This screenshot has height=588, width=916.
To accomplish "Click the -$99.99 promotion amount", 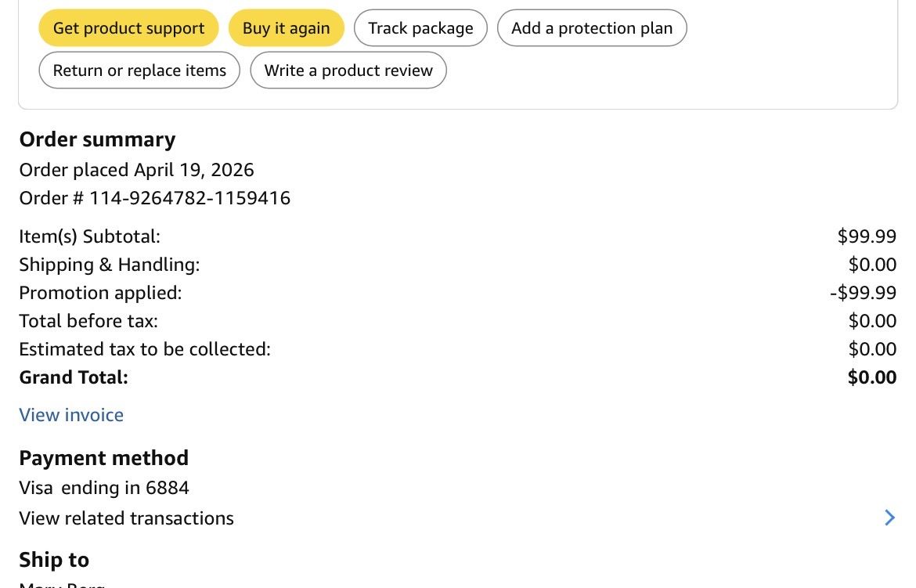I will point(863,293).
